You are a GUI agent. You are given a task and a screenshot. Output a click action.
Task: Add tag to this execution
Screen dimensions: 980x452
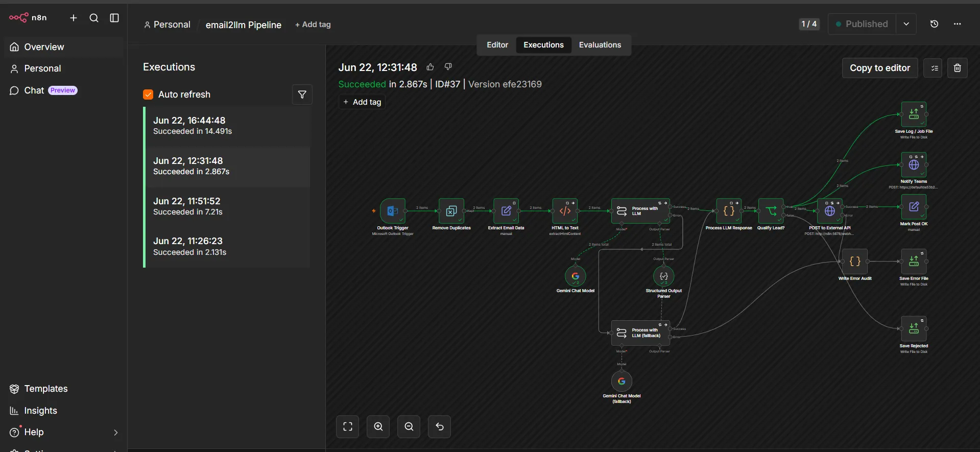(362, 102)
